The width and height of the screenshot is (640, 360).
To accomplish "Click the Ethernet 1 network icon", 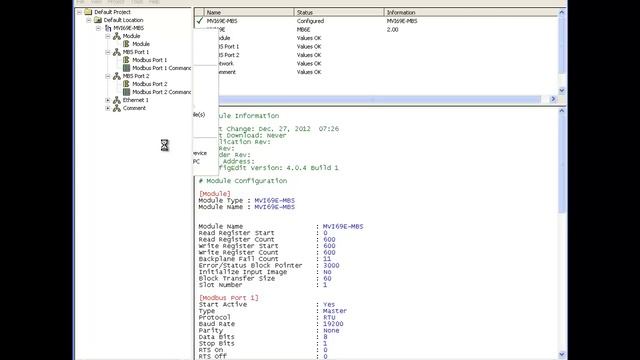I will click(117, 100).
